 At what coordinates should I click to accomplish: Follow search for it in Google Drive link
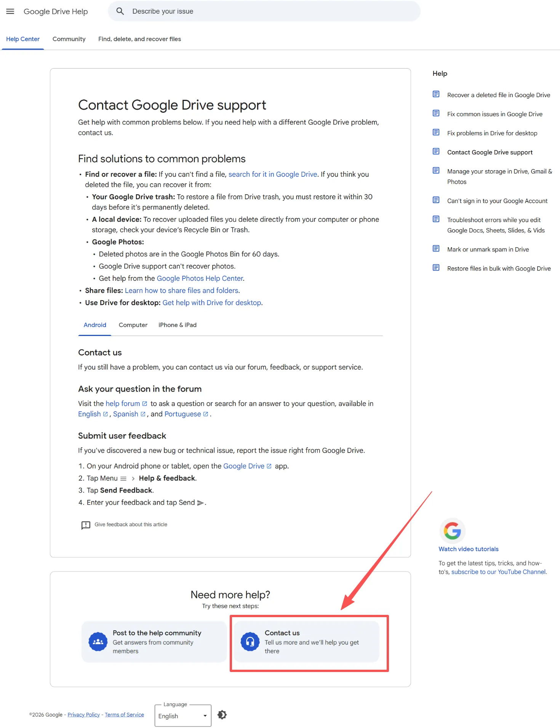pyautogui.click(x=273, y=174)
